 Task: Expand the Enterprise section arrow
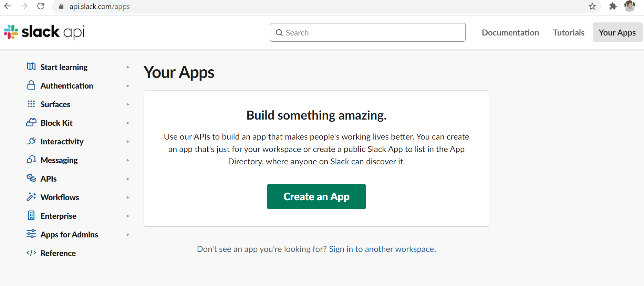[128, 216]
